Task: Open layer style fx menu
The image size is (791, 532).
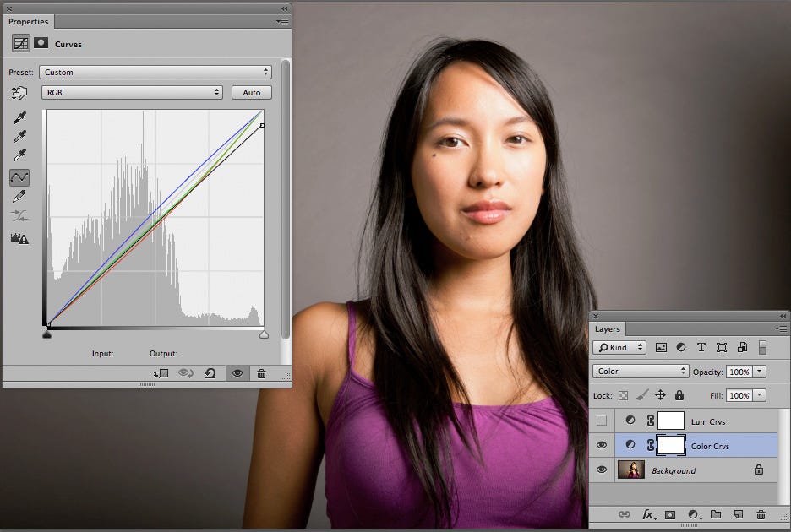Action: pyautogui.click(x=647, y=514)
